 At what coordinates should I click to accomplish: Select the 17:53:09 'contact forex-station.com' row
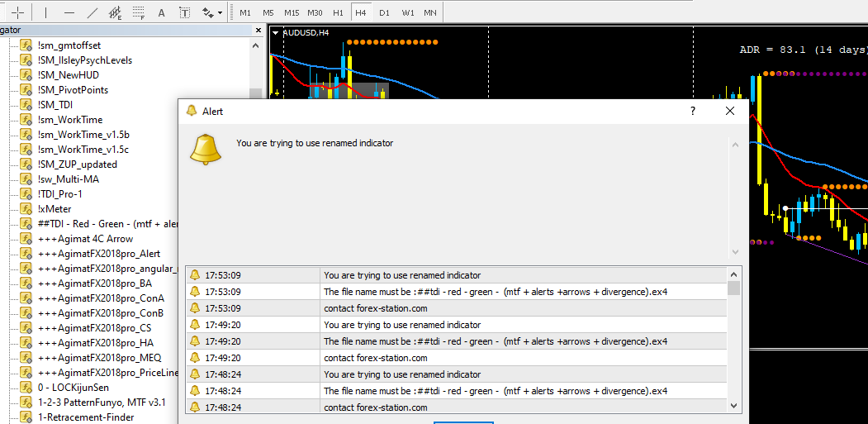point(457,308)
